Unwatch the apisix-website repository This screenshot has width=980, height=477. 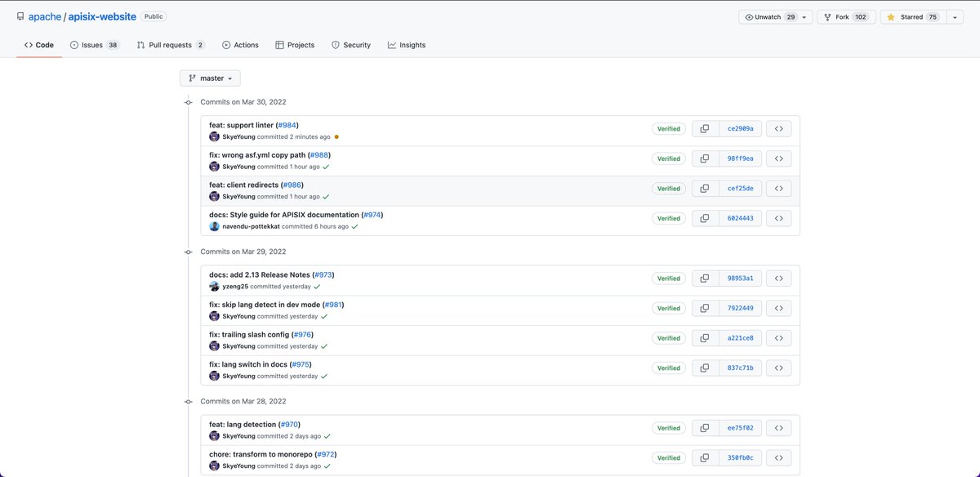768,16
